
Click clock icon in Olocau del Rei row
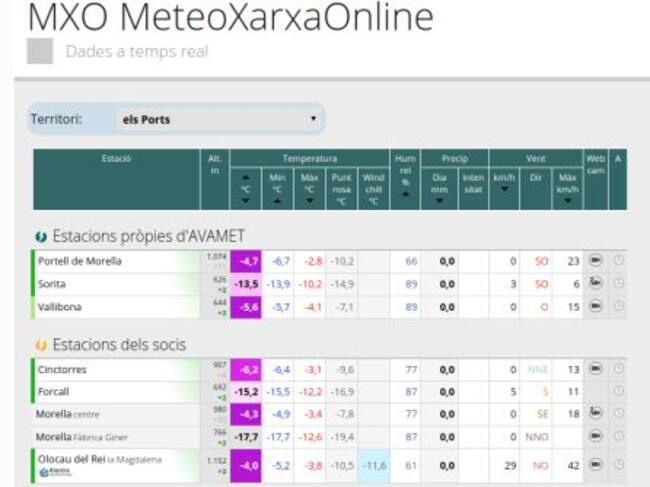(x=619, y=465)
